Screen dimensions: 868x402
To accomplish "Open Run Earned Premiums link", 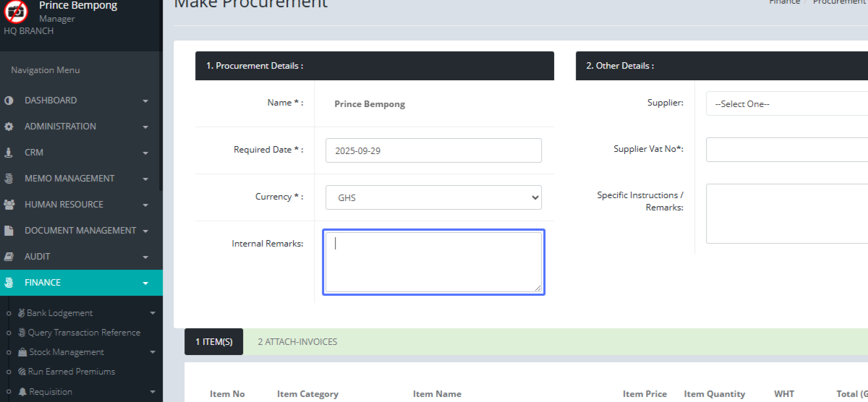I will tap(71, 372).
